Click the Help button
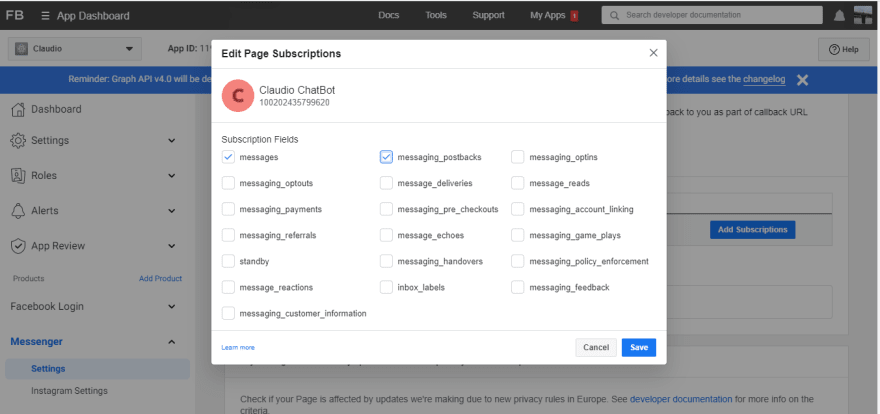This screenshot has width=880, height=414. pos(844,49)
